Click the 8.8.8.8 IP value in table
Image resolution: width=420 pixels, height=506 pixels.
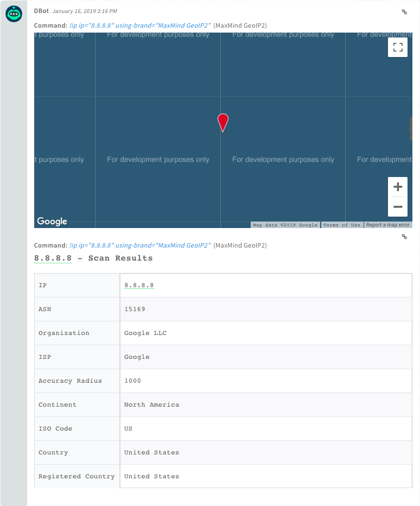pos(139,285)
